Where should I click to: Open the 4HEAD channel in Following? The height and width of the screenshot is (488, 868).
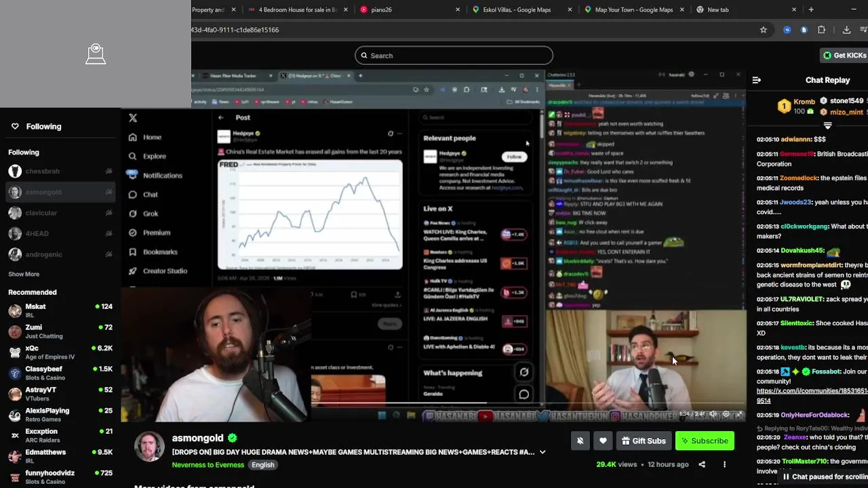(x=60, y=234)
